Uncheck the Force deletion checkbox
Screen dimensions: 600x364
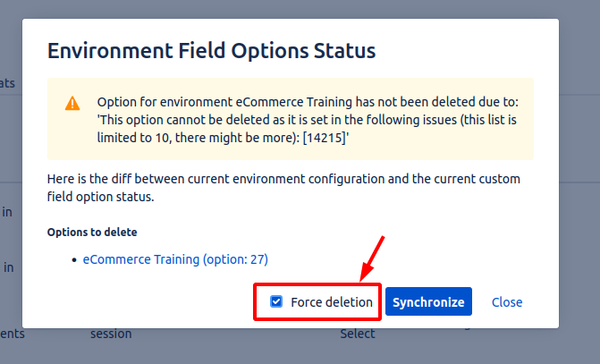click(x=276, y=302)
